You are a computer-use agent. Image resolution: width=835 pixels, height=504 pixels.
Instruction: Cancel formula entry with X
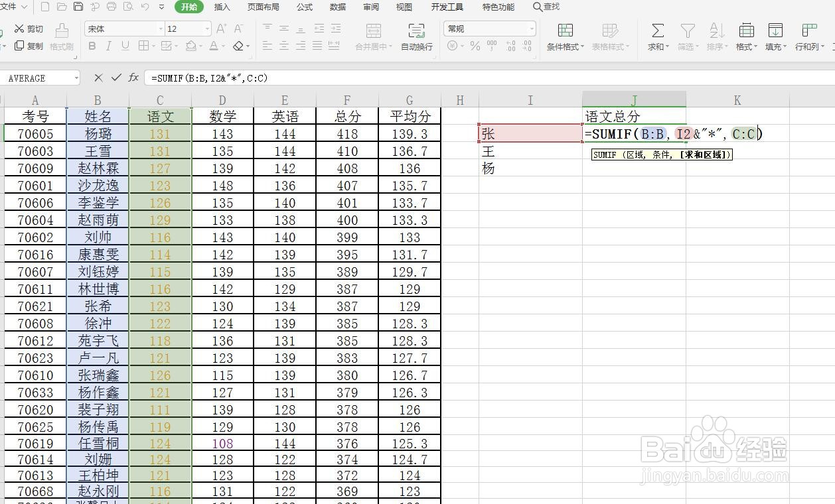pyautogui.click(x=98, y=78)
